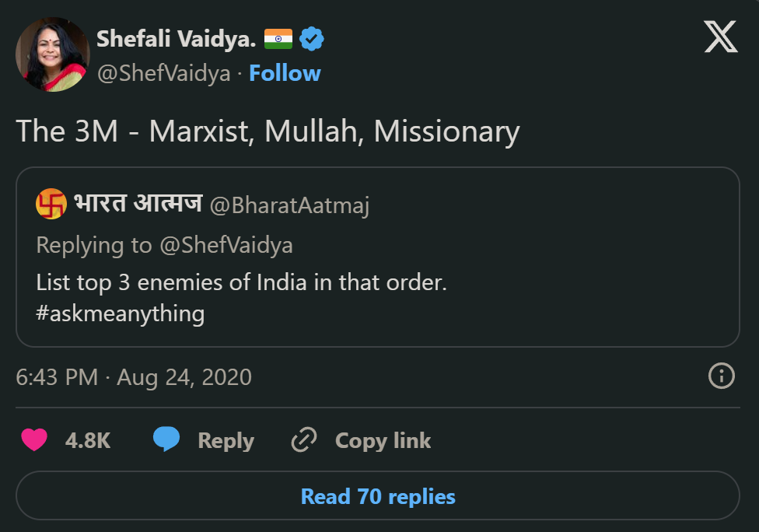759x532 pixels.
Task: Click the @ShefVaidya handle
Action: (163, 73)
